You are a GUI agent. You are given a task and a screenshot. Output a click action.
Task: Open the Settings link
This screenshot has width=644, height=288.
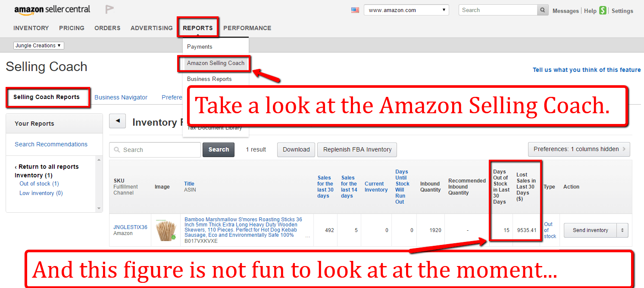pyautogui.click(x=622, y=11)
